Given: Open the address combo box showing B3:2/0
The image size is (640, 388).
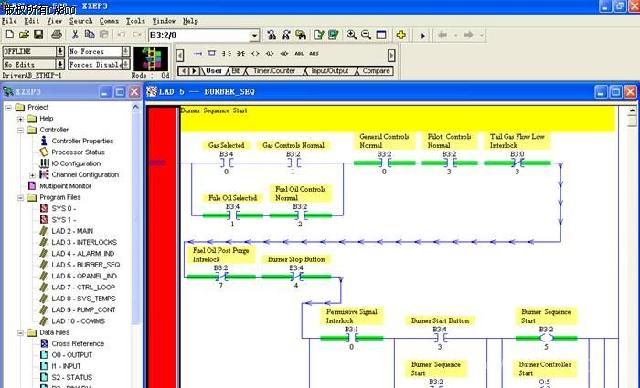Looking at the screenshot, I should pos(204,35).
